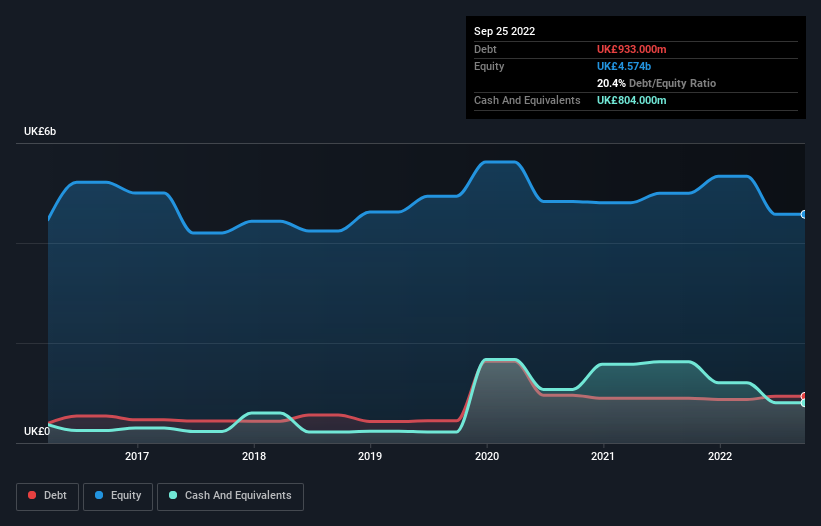821x526 pixels.
Task: Click the UK£933.000m debt value
Action: tap(631, 49)
